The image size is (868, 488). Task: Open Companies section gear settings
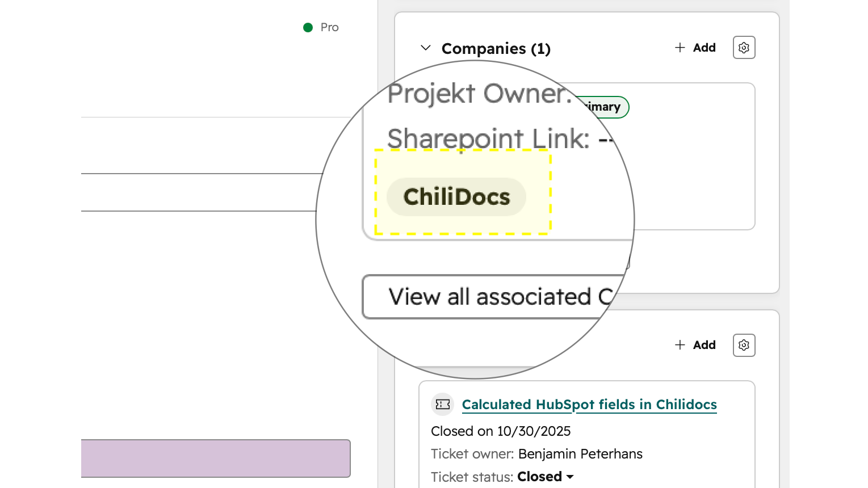click(x=744, y=48)
